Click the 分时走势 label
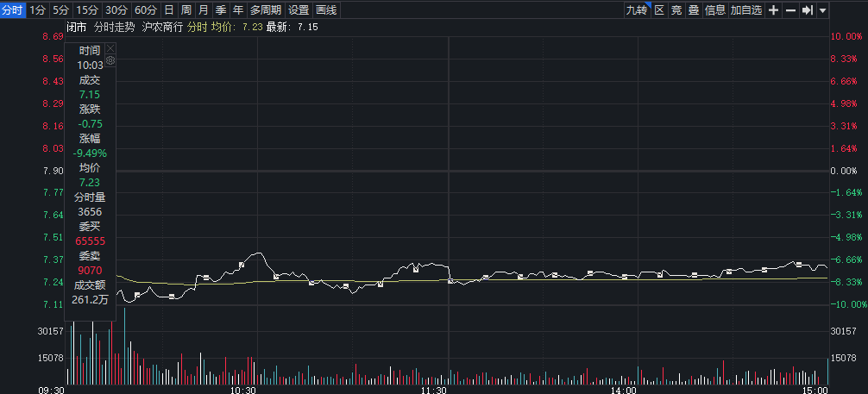Image resolution: width=868 pixels, height=394 pixels. [x=114, y=27]
